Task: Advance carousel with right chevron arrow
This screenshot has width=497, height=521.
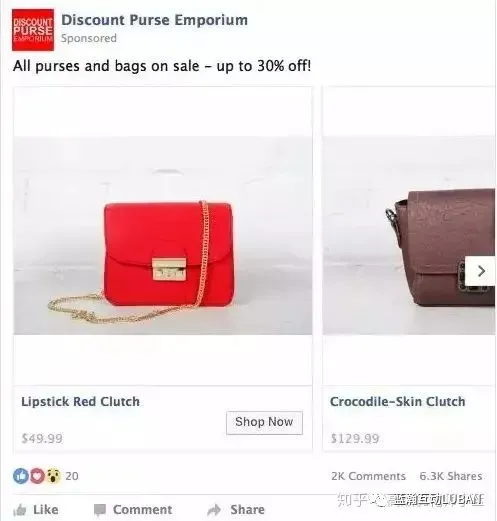Action: [480, 271]
